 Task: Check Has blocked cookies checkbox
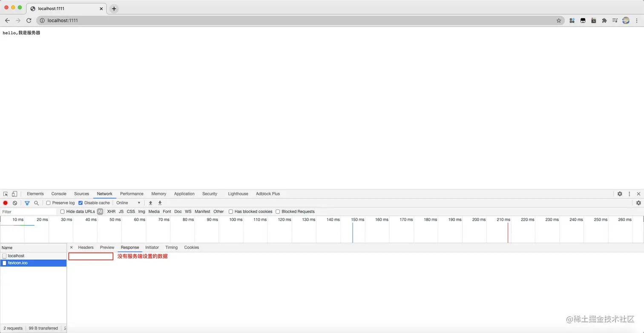pyautogui.click(x=231, y=212)
